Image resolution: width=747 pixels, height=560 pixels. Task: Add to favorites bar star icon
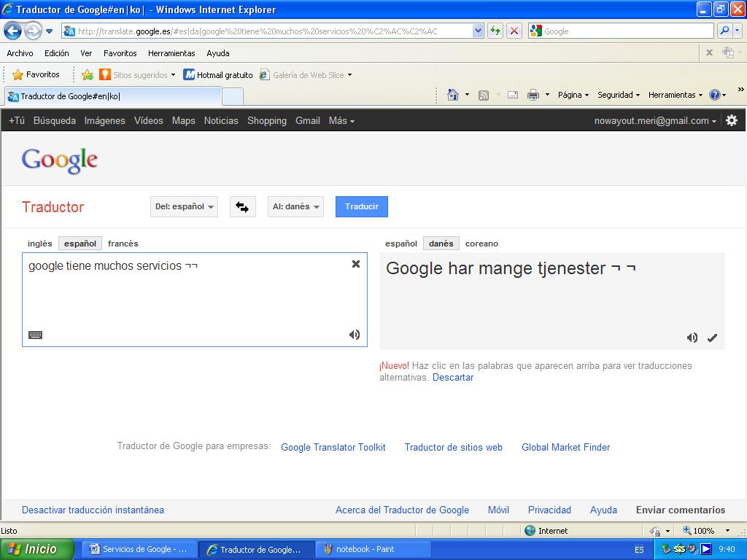coord(88,75)
